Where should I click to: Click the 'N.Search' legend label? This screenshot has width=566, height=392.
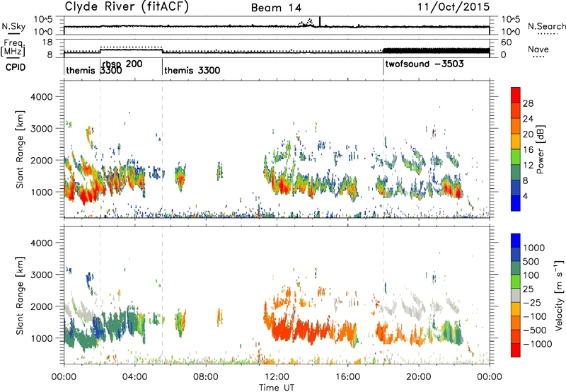click(546, 26)
